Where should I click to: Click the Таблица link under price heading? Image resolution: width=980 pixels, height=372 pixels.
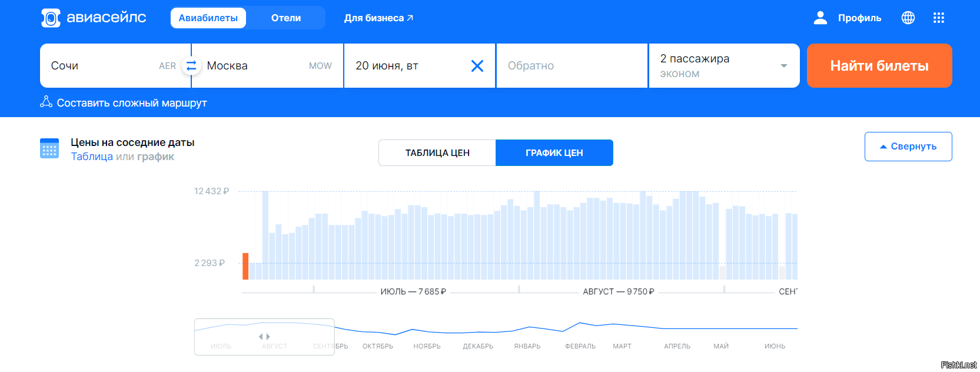92,157
